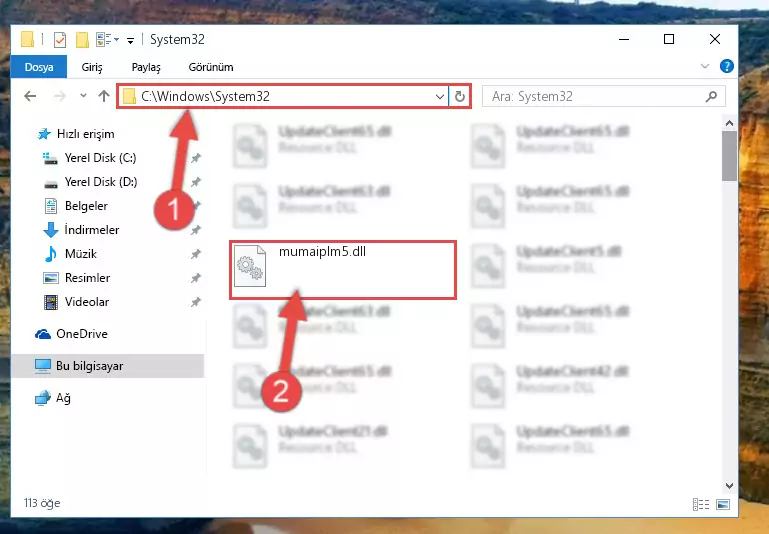Open Yerel Disk (C:) in sidebar
The image size is (769, 534).
[100, 158]
